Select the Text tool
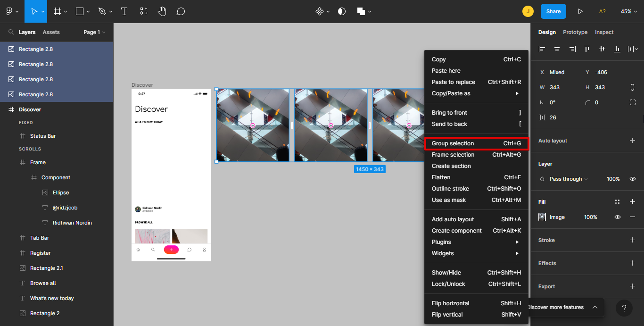This screenshot has height=326, width=644. tap(124, 11)
